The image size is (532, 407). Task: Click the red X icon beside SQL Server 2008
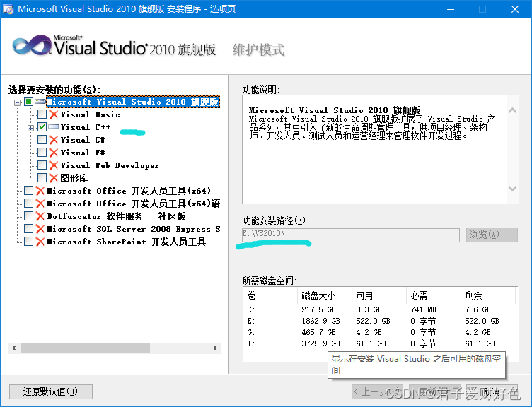pyautogui.click(x=40, y=229)
